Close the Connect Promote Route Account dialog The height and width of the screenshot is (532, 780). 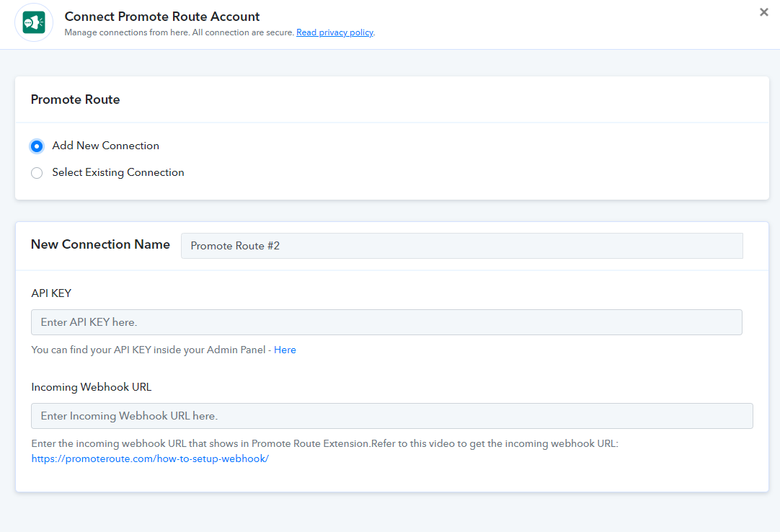click(764, 12)
